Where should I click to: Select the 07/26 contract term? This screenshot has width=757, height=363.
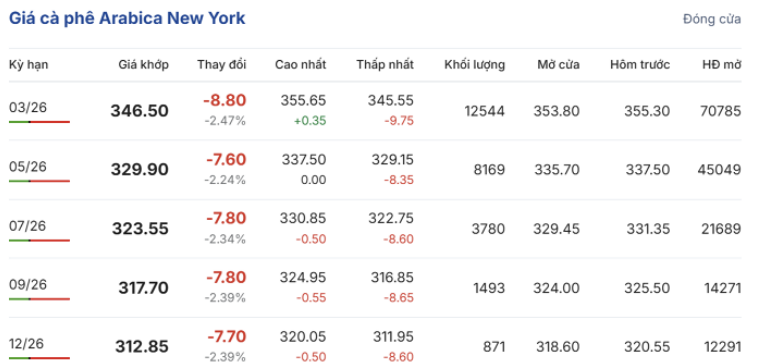click(x=28, y=225)
